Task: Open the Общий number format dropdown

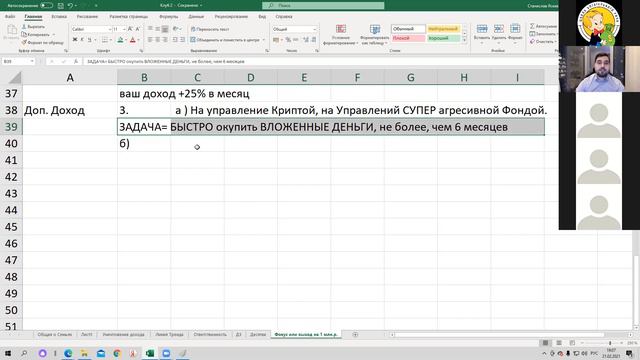Action: coord(314,29)
